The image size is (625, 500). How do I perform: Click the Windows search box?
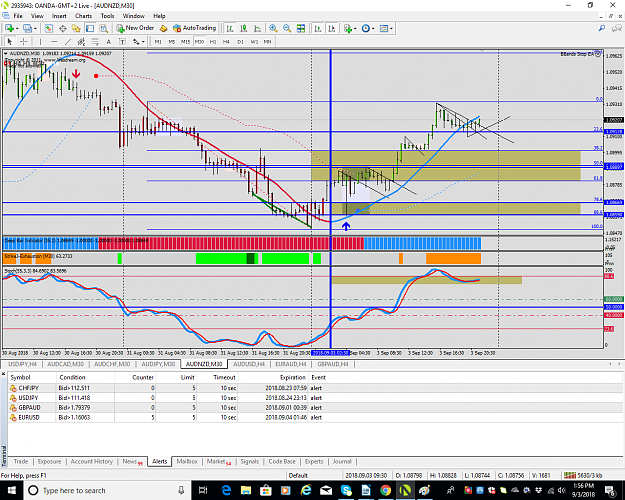click(x=108, y=490)
